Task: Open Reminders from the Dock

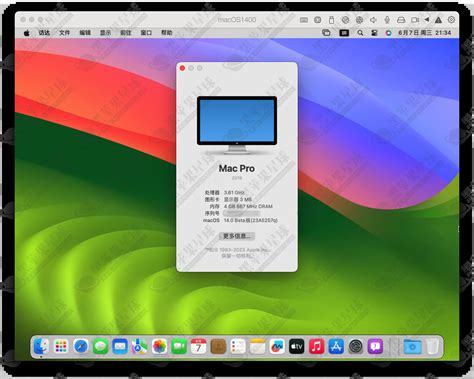Action: pos(238,347)
